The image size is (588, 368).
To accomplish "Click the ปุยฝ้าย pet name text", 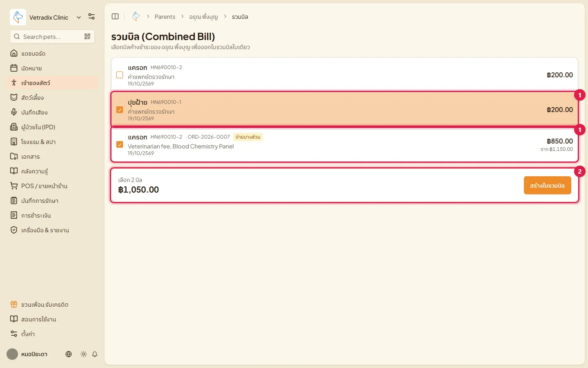I will (x=137, y=102).
